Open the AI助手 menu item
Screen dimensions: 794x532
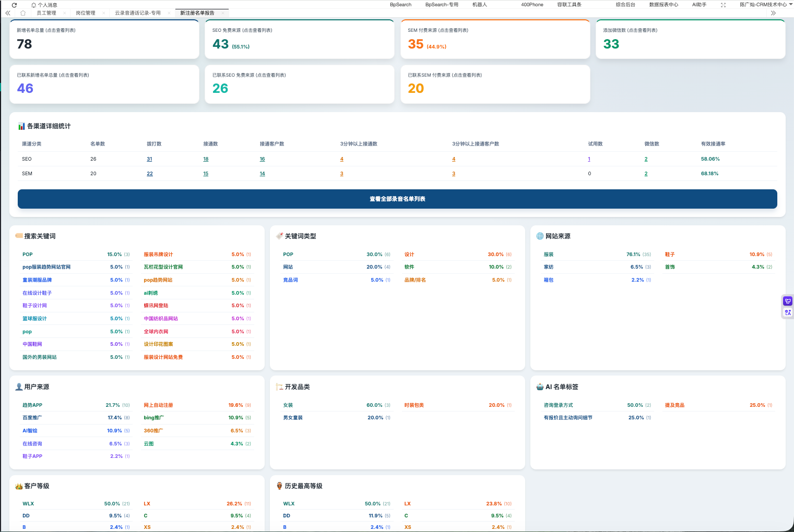click(699, 5)
